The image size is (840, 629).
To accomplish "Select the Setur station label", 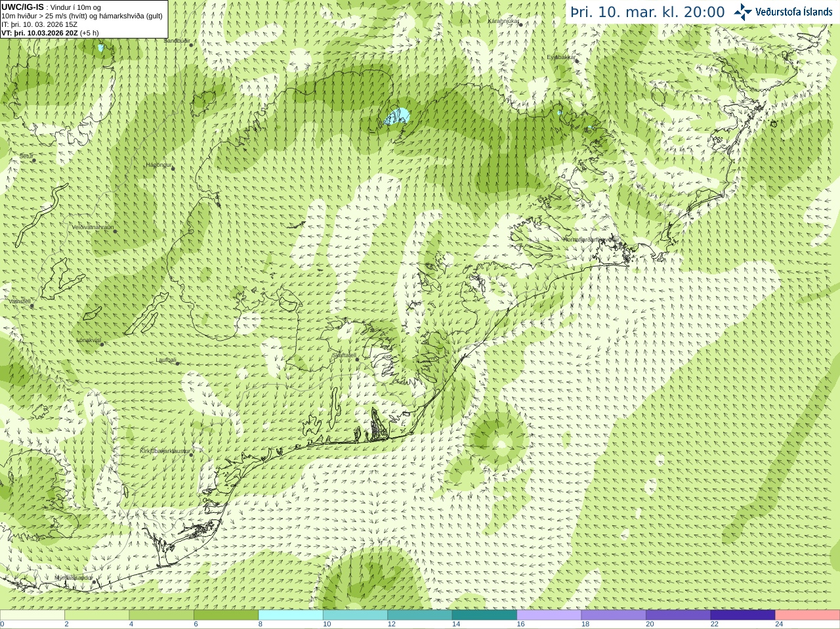I will coord(26,156).
